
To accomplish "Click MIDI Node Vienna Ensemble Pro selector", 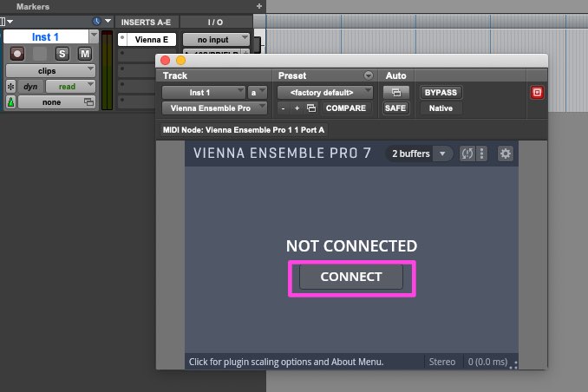I will pos(244,130).
